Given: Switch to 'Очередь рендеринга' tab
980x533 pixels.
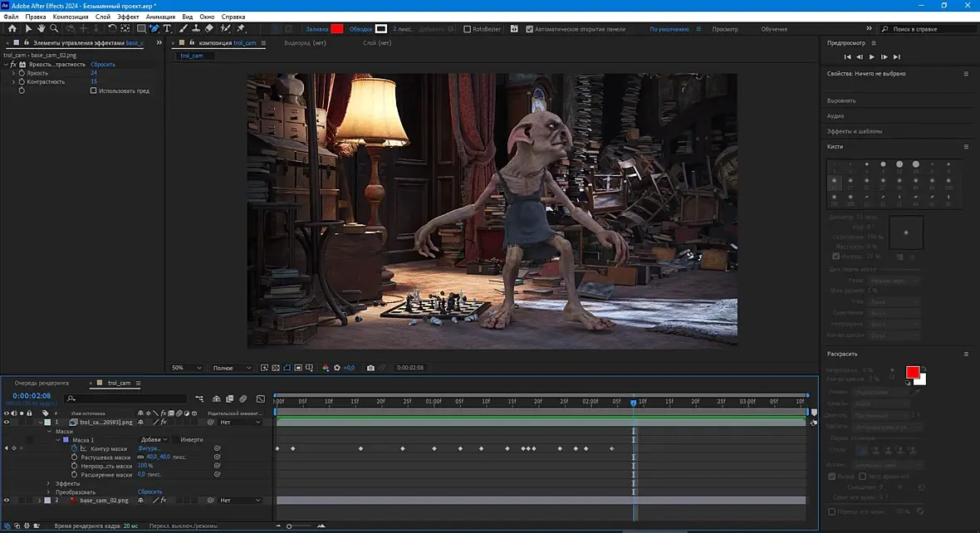Looking at the screenshot, I should click(42, 383).
